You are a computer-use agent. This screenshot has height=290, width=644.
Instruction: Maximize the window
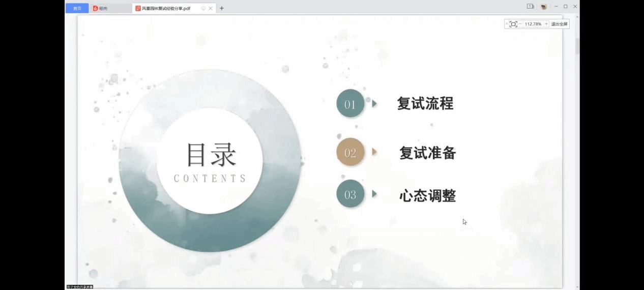(565, 7)
